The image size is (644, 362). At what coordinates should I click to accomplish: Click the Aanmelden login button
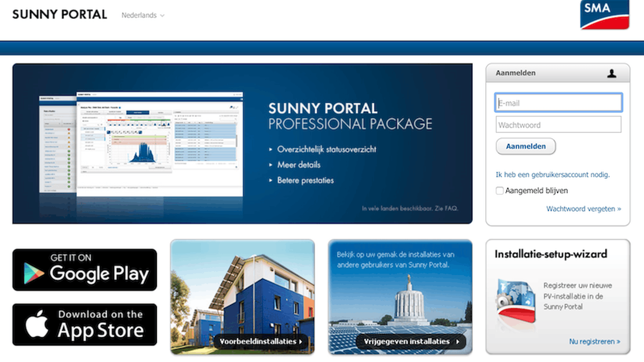coord(526,146)
